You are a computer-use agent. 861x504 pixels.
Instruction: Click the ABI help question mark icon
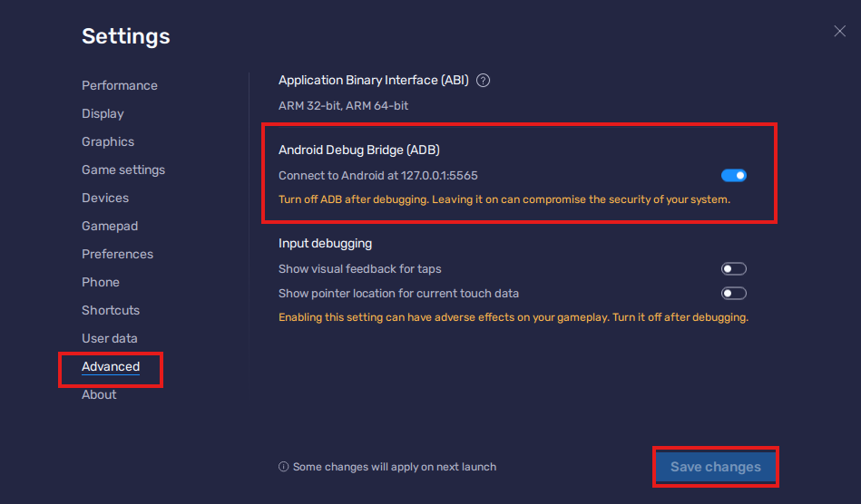pyautogui.click(x=484, y=80)
